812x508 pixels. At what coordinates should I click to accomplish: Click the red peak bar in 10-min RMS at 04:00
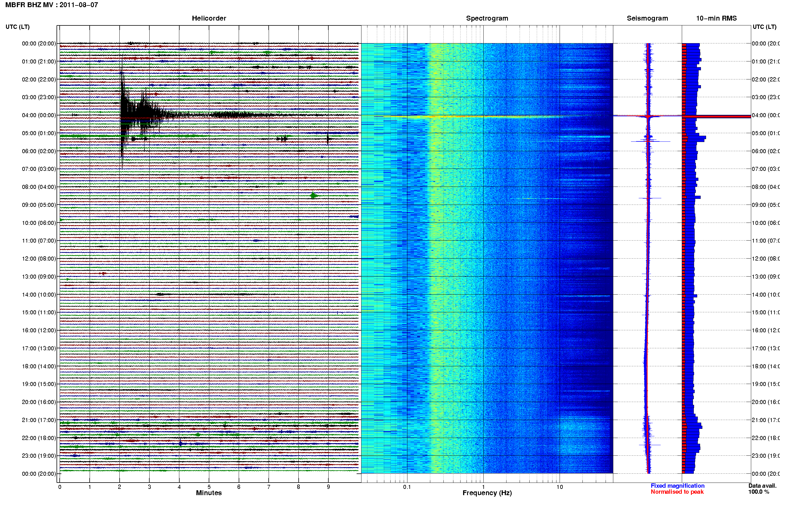[716, 117]
